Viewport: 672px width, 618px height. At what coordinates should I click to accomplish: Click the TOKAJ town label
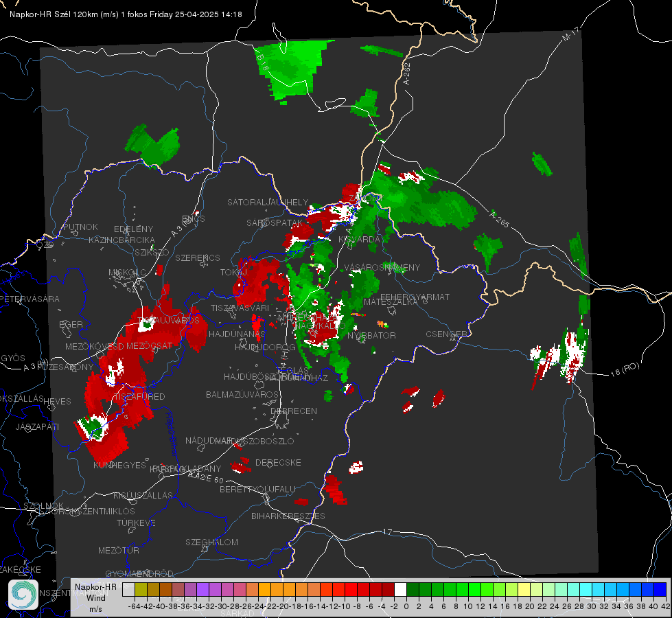(x=233, y=273)
